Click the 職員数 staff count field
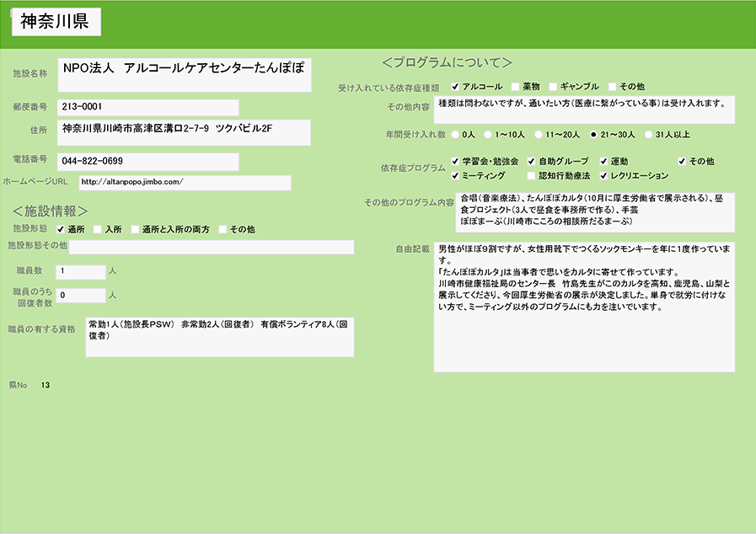The width and height of the screenshot is (756, 534). [80, 271]
